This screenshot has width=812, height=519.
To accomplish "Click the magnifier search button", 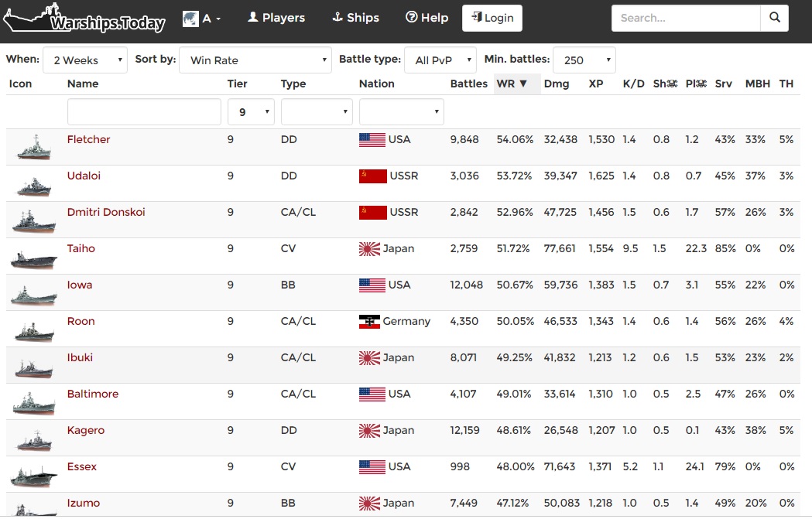I will [774, 18].
